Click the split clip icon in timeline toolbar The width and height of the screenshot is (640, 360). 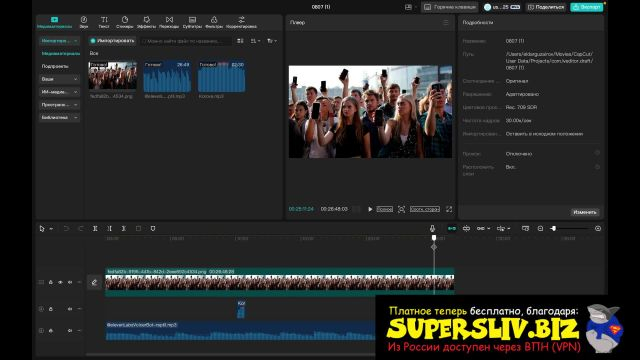[x=95, y=229]
